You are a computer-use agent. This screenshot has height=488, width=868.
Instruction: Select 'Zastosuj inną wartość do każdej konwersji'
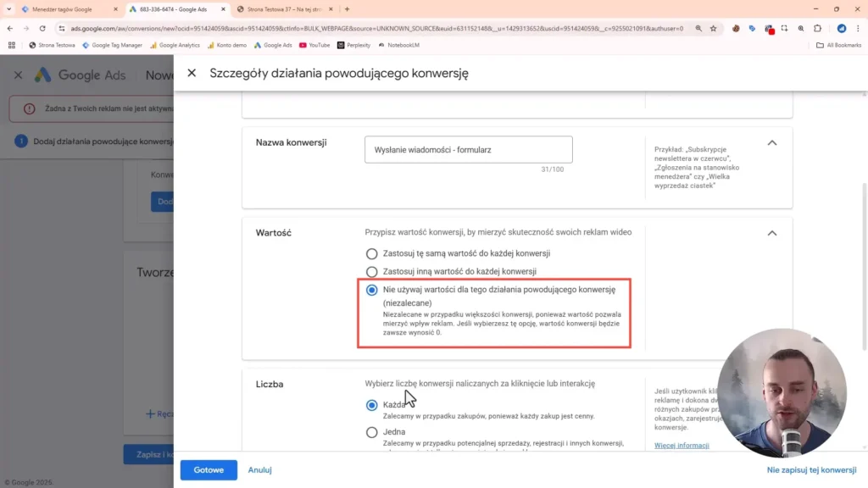[x=371, y=272]
